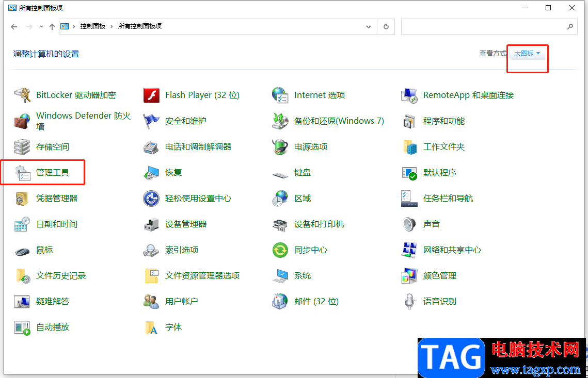Open the 邮件 (32 位) link
Screen dimensions: 588x378
(x=316, y=301)
